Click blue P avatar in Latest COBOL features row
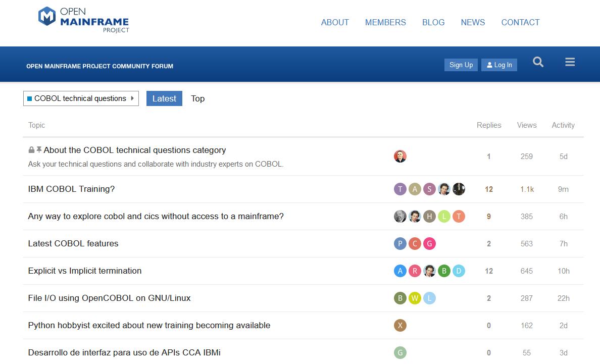This screenshot has width=600, height=364. point(400,243)
